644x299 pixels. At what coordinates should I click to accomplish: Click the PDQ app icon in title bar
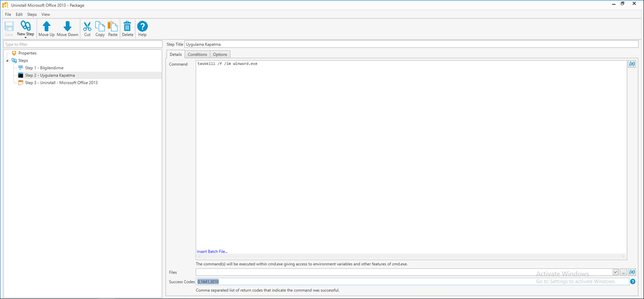pyautogui.click(x=6, y=5)
